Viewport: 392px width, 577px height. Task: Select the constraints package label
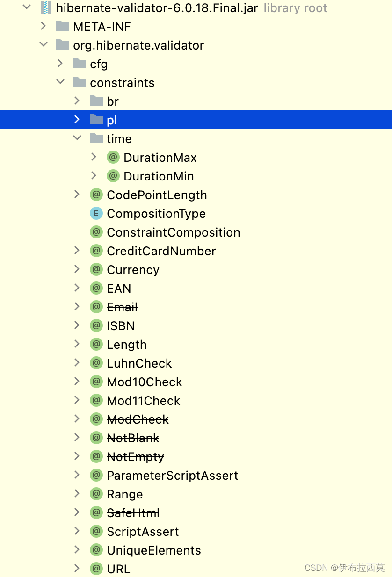[122, 83]
